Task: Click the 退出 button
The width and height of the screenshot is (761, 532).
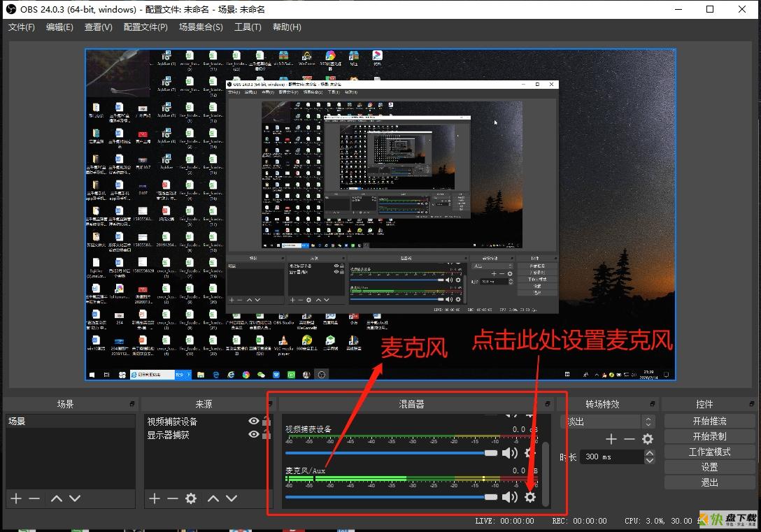Action: [709, 482]
